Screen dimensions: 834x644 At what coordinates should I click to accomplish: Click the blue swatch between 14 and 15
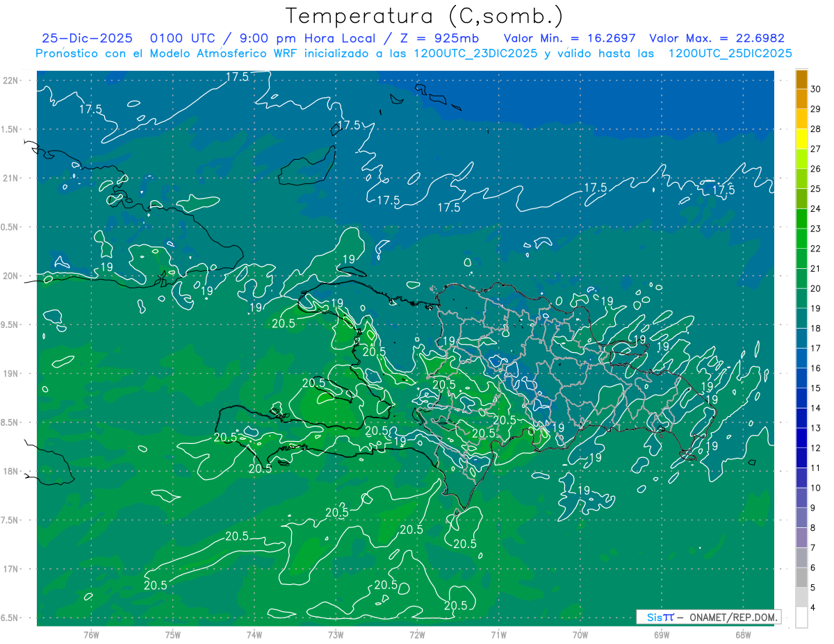tap(801, 398)
